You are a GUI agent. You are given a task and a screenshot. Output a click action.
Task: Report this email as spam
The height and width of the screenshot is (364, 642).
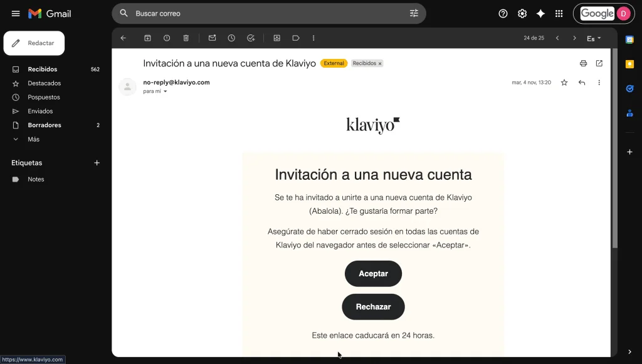[167, 38]
